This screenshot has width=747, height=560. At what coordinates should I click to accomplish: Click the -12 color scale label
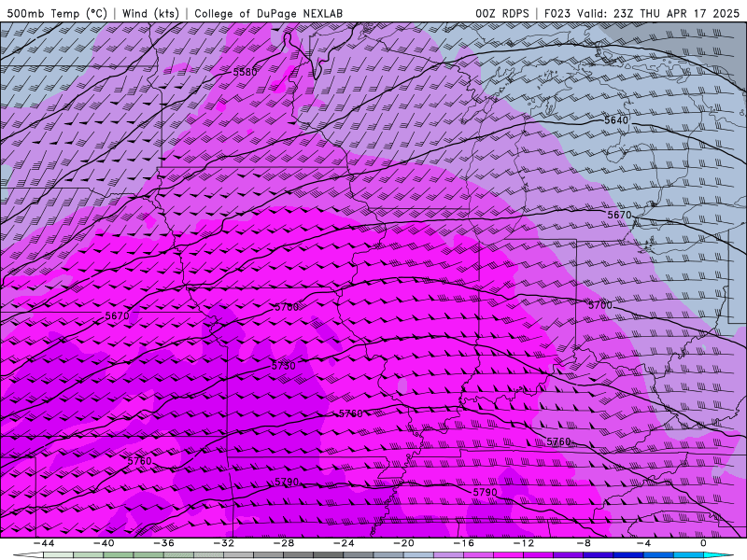pos(524,543)
